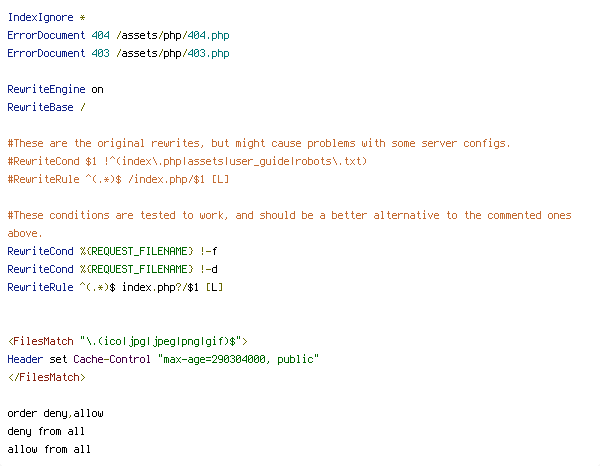Click the 'allow from all' line
The image size is (600, 466).
click(49, 450)
